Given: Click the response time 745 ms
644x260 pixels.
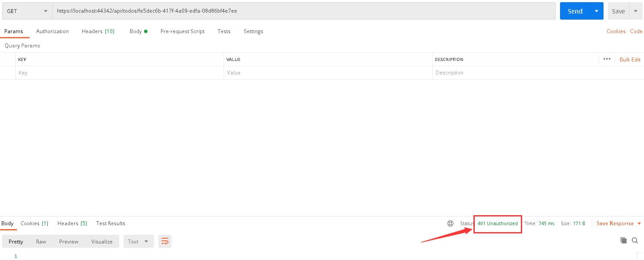Looking at the screenshot, I should 546,223.
